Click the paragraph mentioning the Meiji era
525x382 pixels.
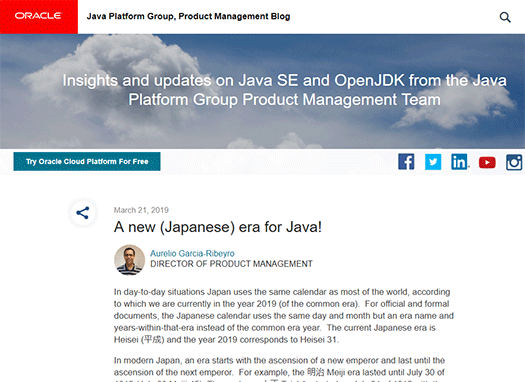280,369
